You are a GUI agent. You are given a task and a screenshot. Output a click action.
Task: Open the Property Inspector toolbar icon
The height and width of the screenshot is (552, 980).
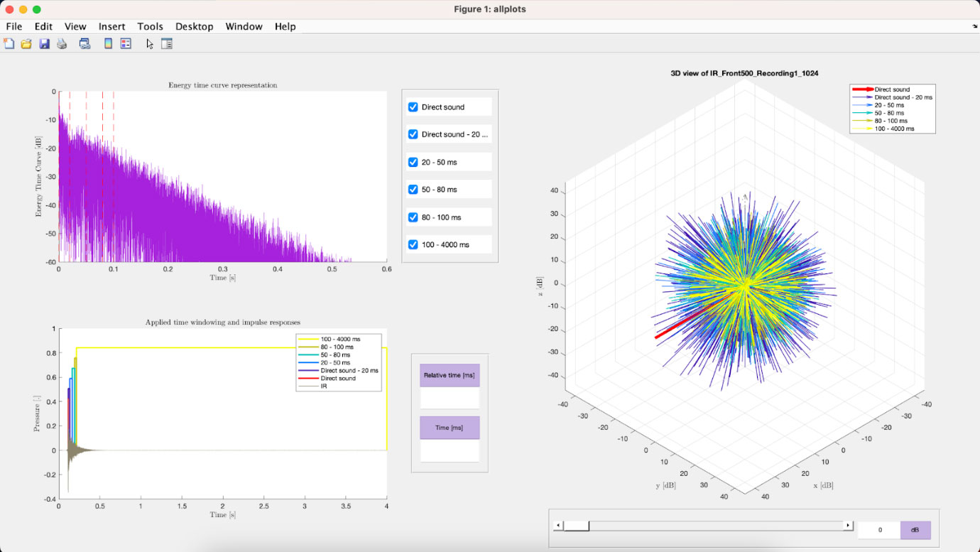pyautogui.click(x=167, y=44)
